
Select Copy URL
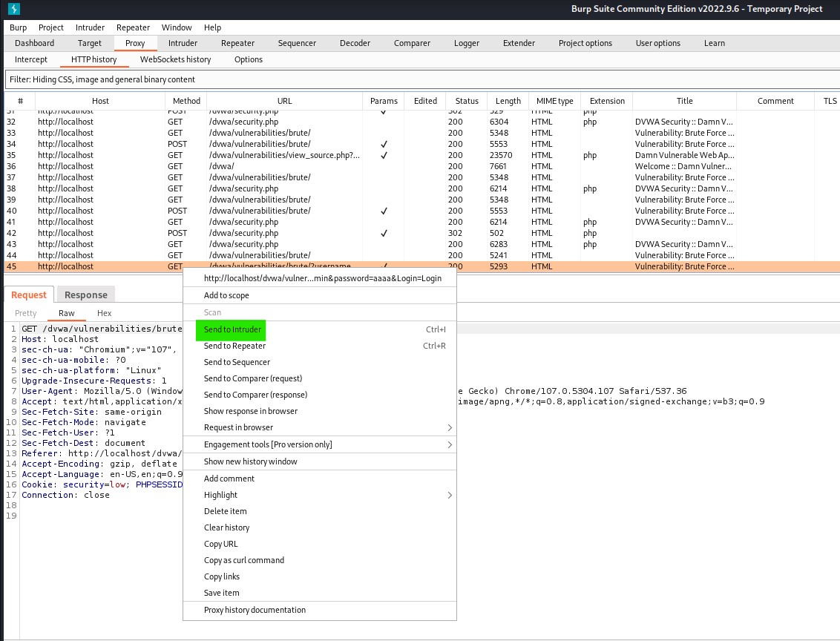coord(320,544)
